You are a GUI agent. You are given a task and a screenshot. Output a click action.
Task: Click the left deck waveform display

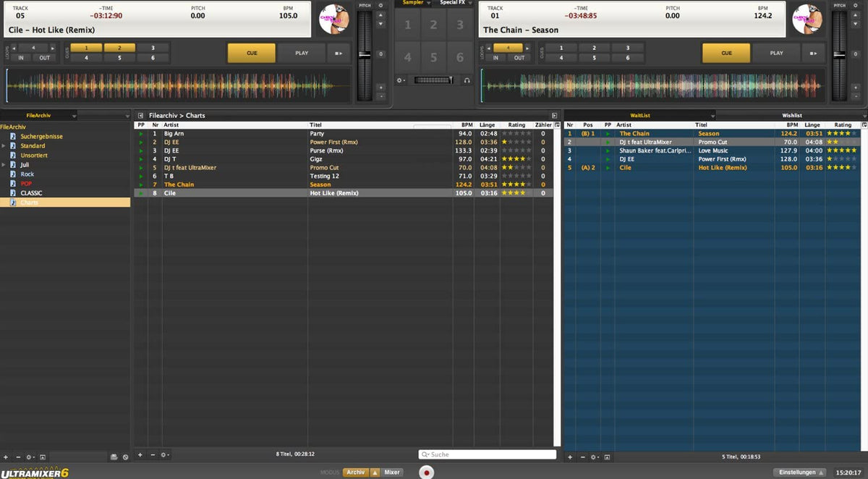pos(177,85)
